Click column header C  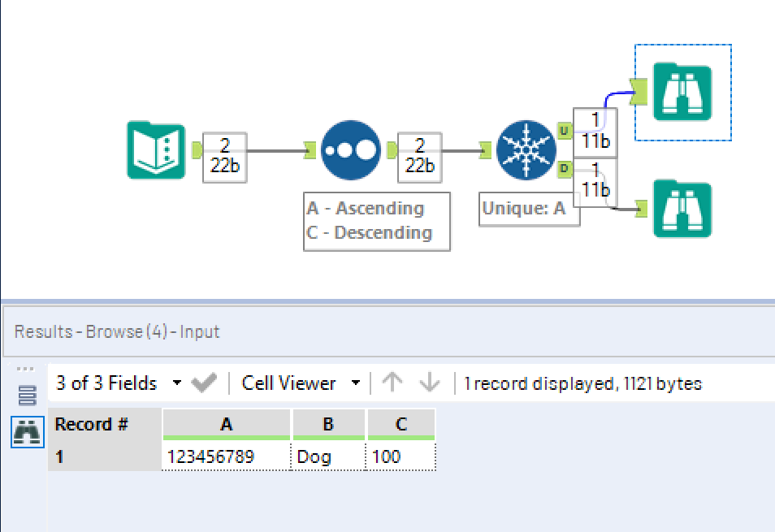400,424
